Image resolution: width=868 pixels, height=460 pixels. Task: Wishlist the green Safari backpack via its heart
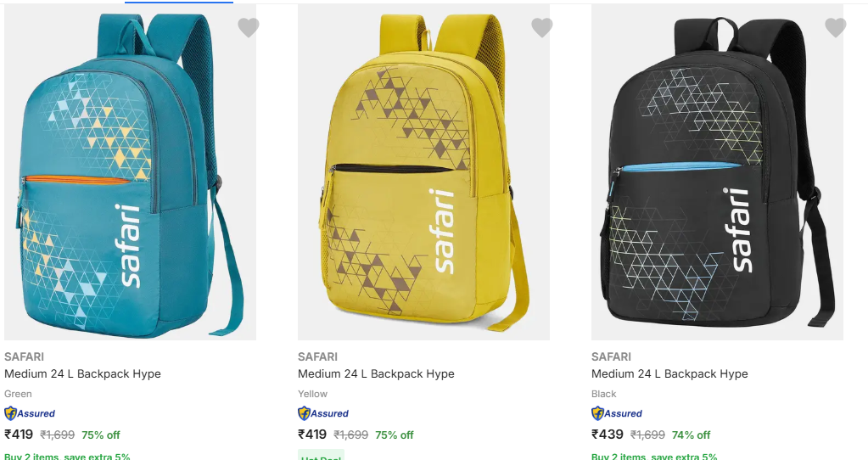248,28
